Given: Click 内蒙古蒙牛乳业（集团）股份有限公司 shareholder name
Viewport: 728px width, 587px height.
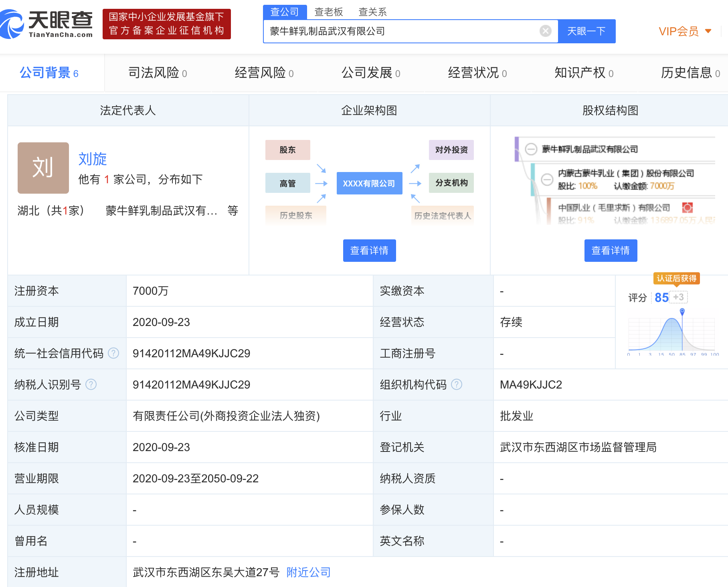Looking at the screenshot, I should pos(626,173).
